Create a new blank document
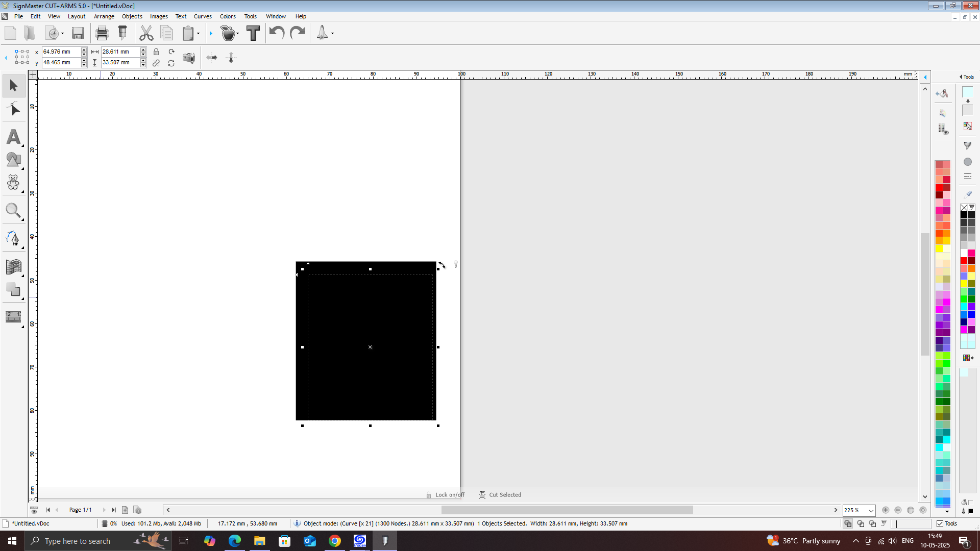The width and height of the screenshot is (980, 551). 10,33
